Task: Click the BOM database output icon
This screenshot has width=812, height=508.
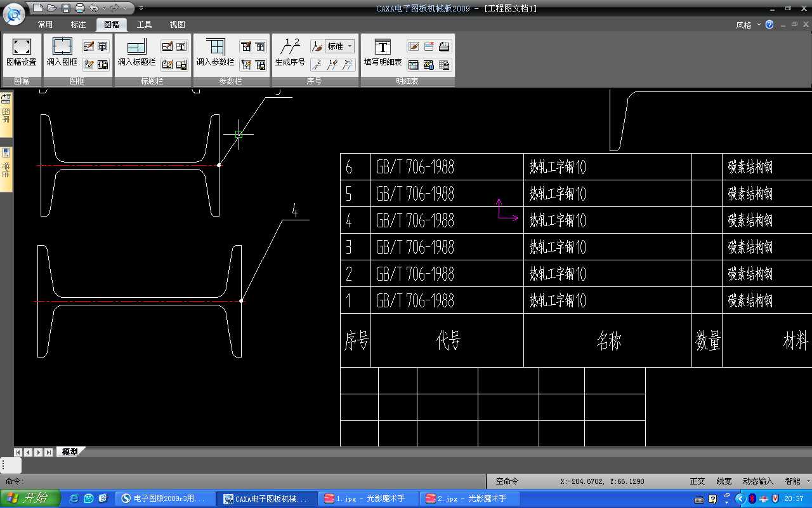Action: click(429, 64)
